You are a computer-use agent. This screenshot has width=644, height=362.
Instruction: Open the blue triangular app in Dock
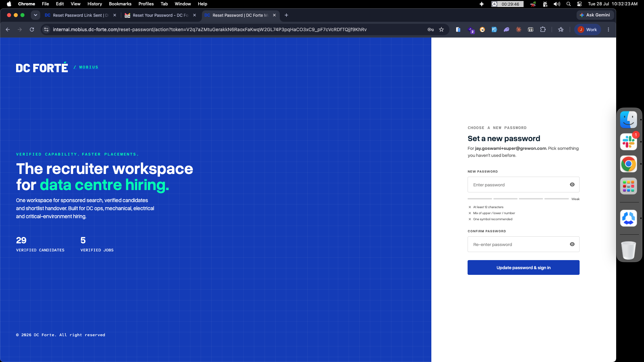(x=629, y=218)
